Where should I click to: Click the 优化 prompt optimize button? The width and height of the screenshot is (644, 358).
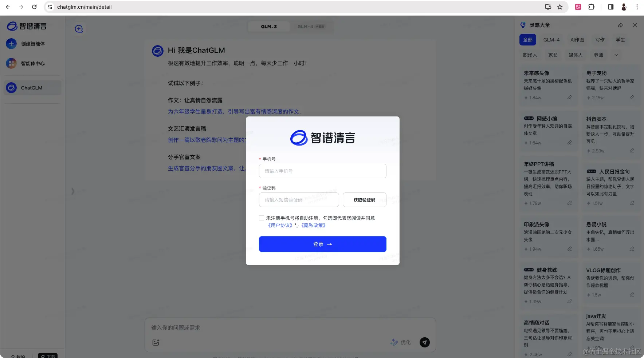401,342
